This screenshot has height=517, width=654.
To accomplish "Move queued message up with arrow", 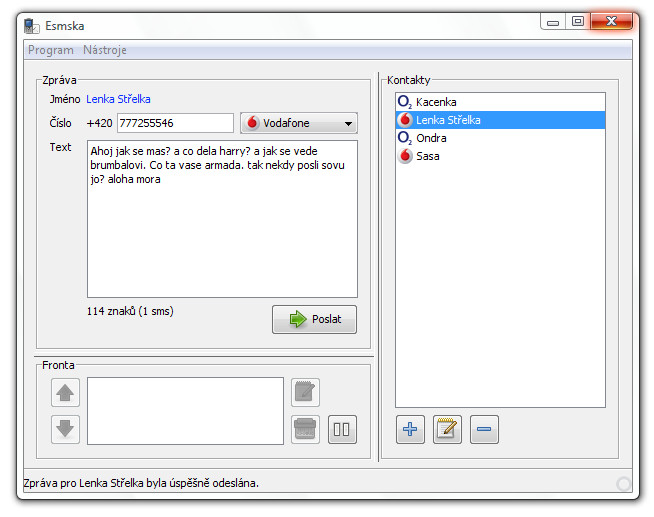I will (65, 393).
